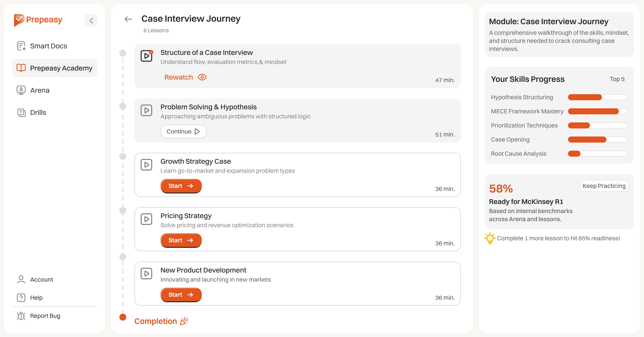This screenshot has width=644, height=337.
Task: Start the Growth Strategy Case lesson
Action: (181, 186)
